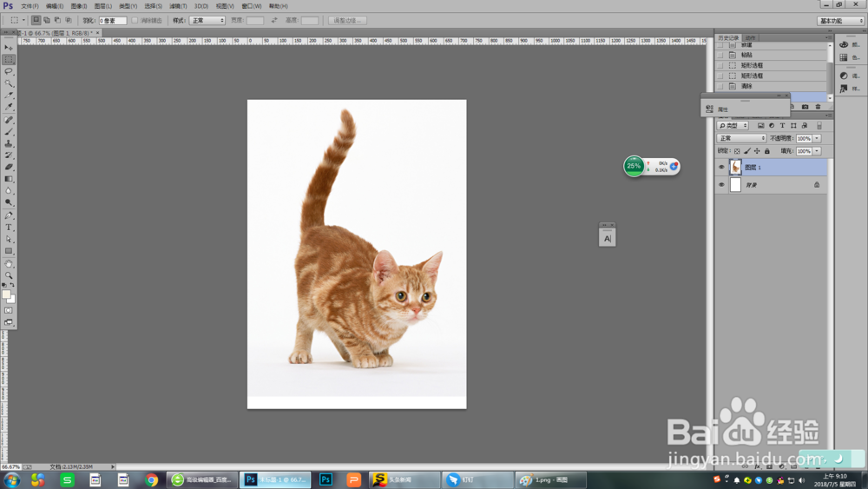Image resolution: width=868 pixels, height=489 pixels.
Task: Select the Gradient tool
Action: [x=9, y=179]
